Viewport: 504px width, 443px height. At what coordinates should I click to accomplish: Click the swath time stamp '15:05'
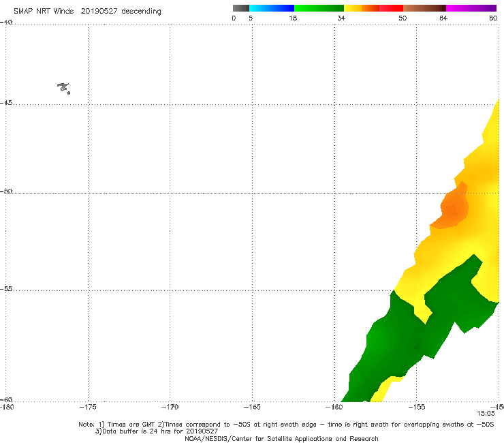[486, 414]
